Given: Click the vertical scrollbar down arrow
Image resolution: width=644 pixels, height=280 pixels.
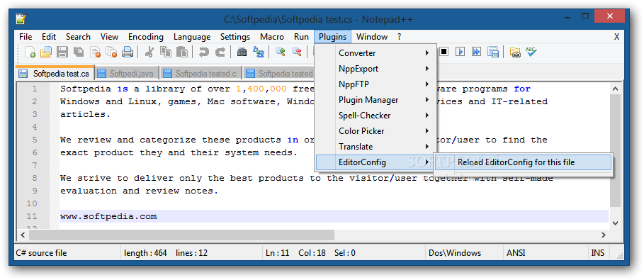Looking at the screenshot, I should [615, 223].
